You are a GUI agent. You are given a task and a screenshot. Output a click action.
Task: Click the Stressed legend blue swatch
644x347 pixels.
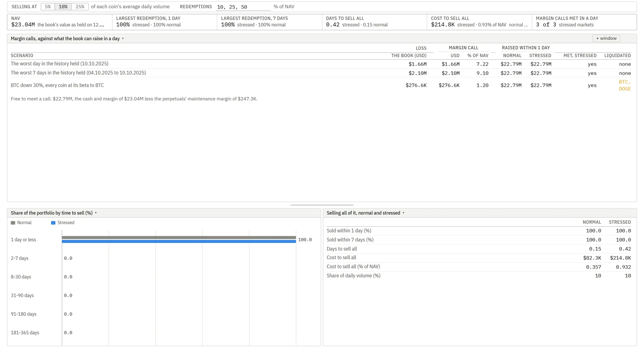tap(53, 223)
